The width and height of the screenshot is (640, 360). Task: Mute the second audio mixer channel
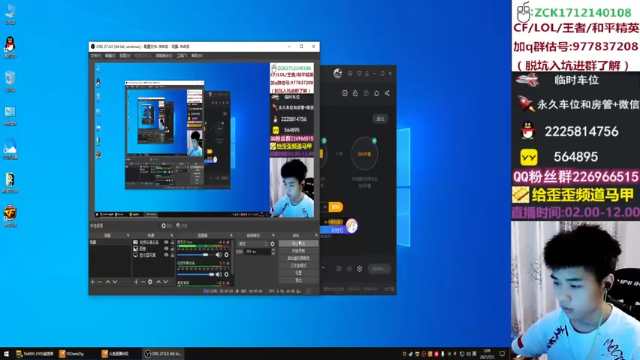[219, 274]
